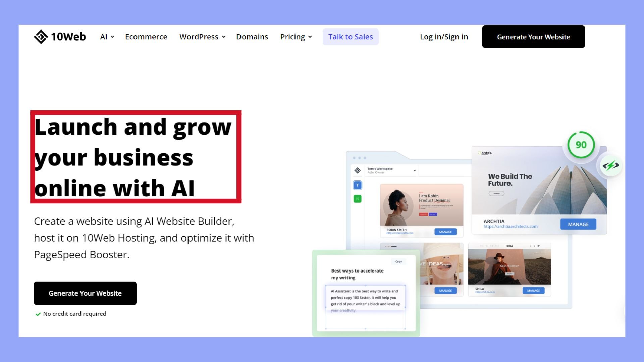Click the 90 PageSpeed score circle
The height and width of the screenshot is (362, 644).
click(581, 145)
